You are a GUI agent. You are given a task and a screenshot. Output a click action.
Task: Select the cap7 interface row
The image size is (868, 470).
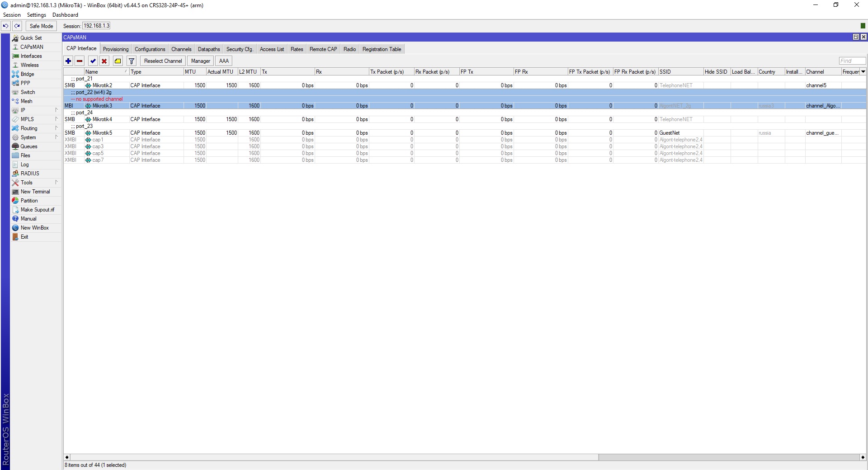[465, 160]
